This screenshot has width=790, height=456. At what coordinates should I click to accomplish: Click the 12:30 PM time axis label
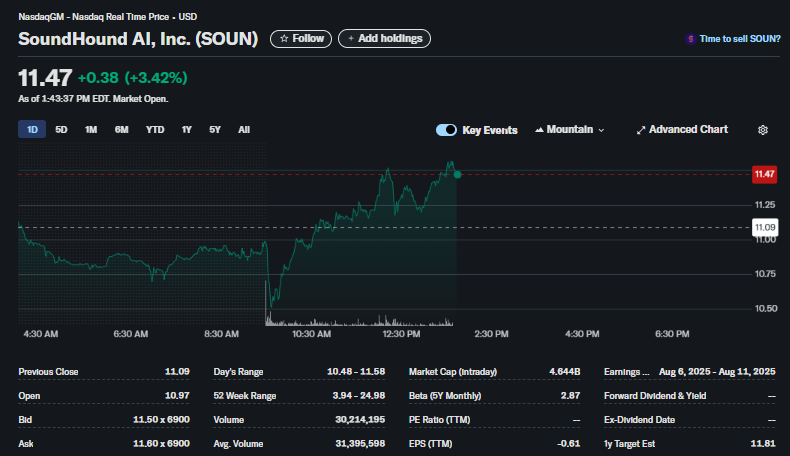[x=401, y=334]
